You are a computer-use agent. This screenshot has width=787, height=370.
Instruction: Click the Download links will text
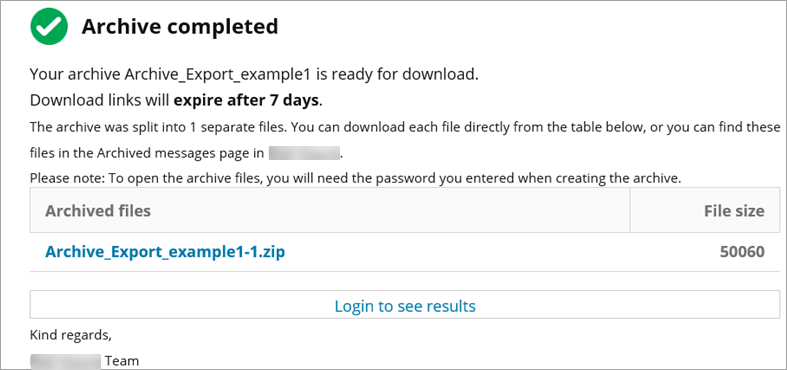pyautogui.click(x=100, y=100)
